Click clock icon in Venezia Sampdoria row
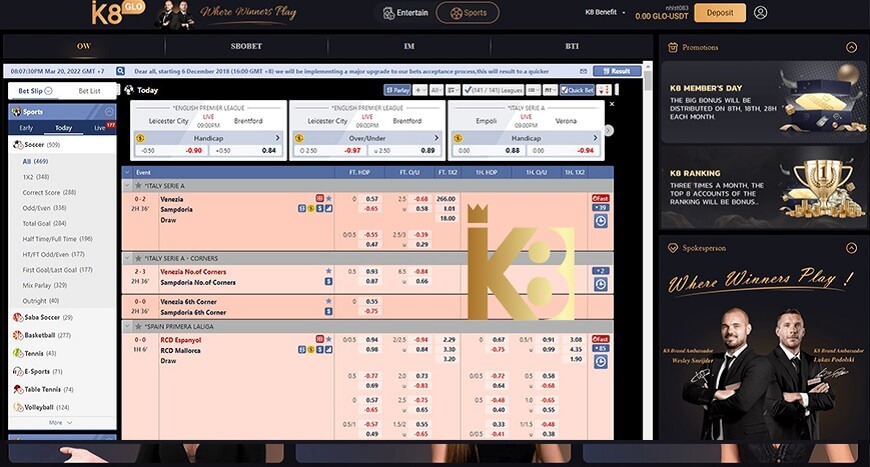This screenshot has width=870, height=467. (600, 221)
